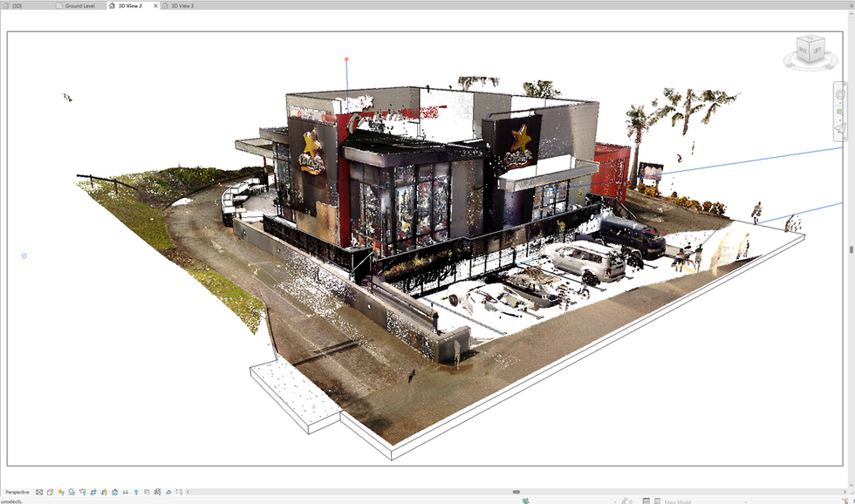Toggle the Show Crop Region icon

tap(104, 492)
